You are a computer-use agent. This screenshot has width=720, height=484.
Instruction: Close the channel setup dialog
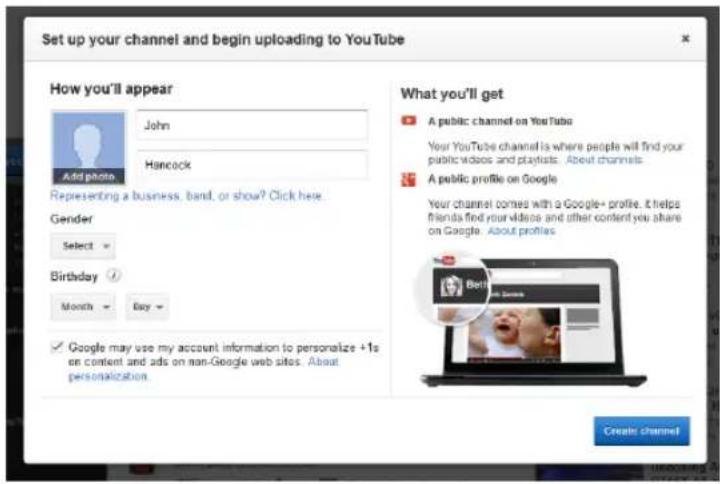click(x=685, y=39)
